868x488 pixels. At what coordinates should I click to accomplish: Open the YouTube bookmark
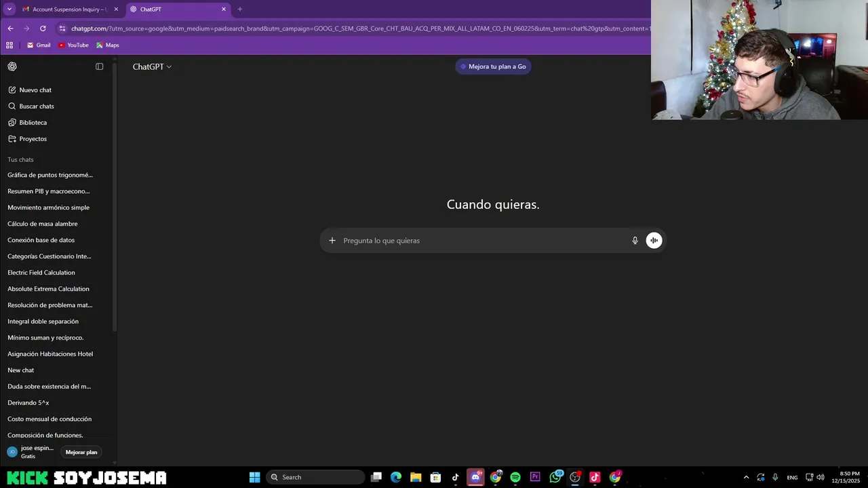point(73,45)
